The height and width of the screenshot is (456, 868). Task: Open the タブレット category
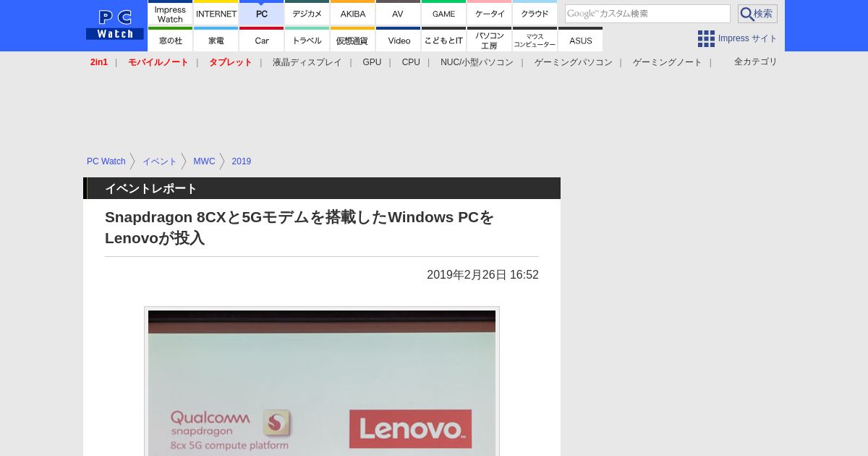pyautogui.click(x=231, y=62)
